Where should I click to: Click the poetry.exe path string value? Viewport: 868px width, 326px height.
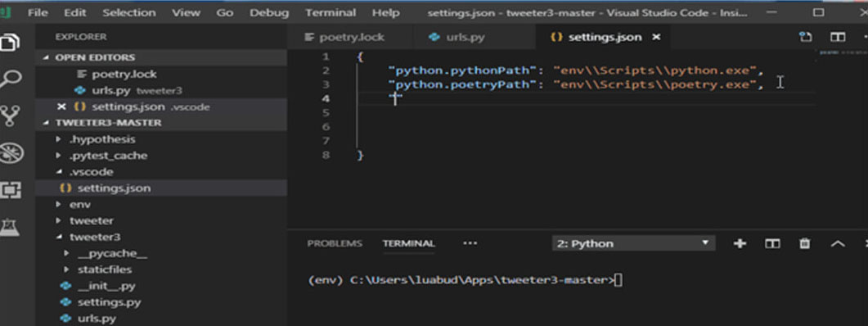click(x=654, y=85)
